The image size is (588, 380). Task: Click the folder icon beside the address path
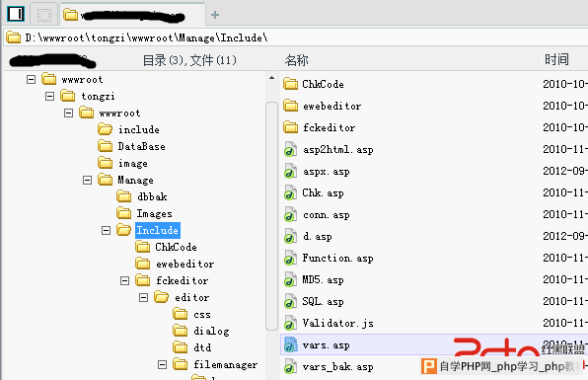click(14, 38)
